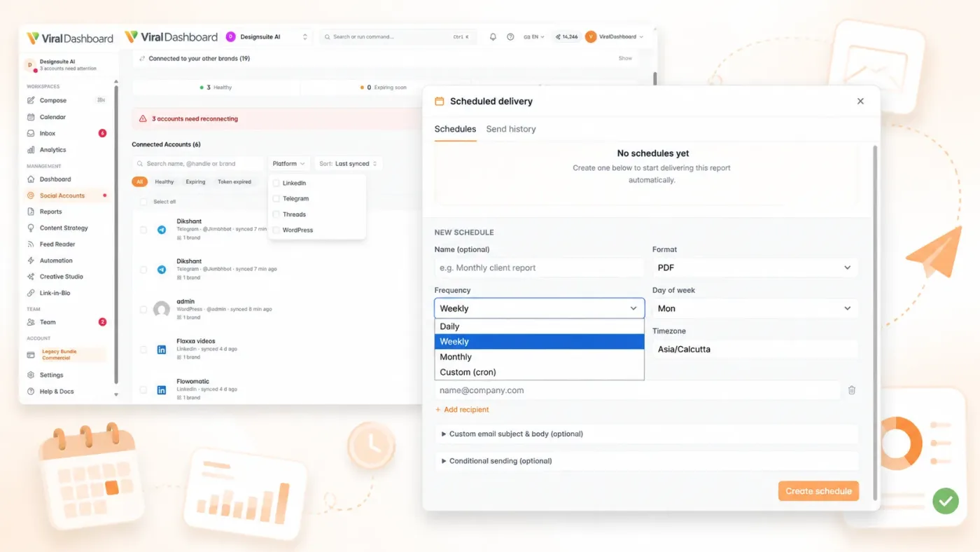The width and height of the screenshot is (980, 552).
Task: Filter accounts by Expiring chip
Action: [195, 181]
